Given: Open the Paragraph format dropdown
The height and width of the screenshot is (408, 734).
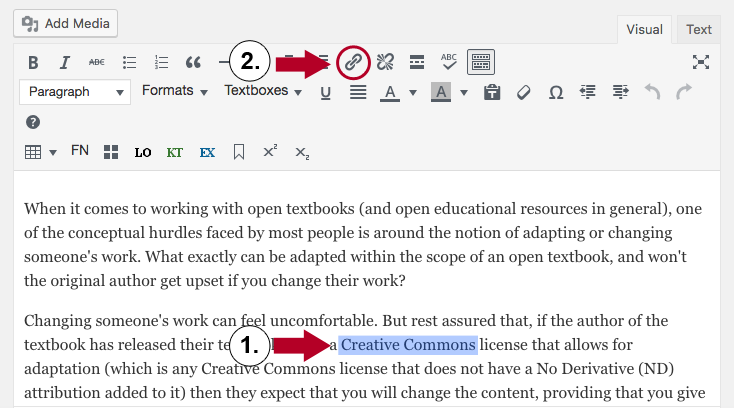Looking at the screenshot, I should pyautogui.click(x=75, y=92).
